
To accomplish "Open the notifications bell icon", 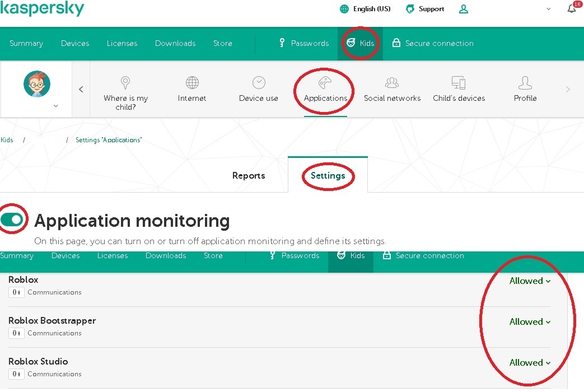I will pyautogui.click(x=572, y=8).
